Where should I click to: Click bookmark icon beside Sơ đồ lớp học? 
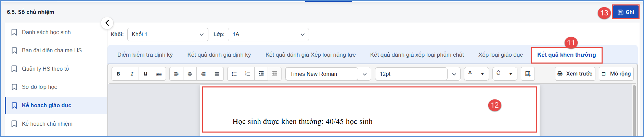[x=14, y=87]
